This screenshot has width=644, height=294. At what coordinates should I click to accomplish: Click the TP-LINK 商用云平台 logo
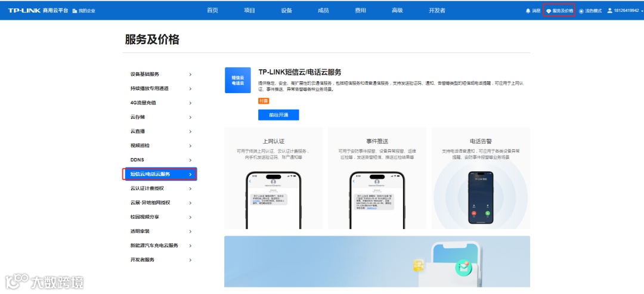point(38,11)
